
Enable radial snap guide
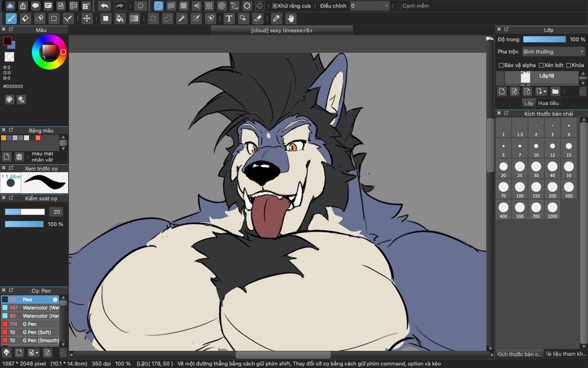[209, 6]
